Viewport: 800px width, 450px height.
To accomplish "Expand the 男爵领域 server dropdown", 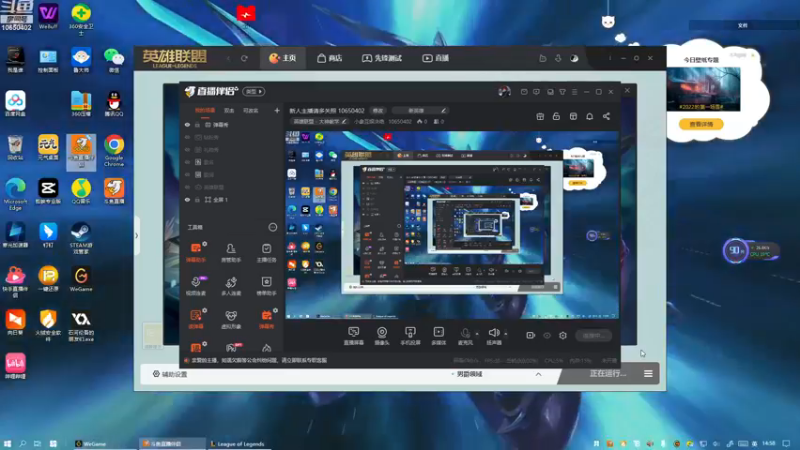I will (x=538, y=374).
